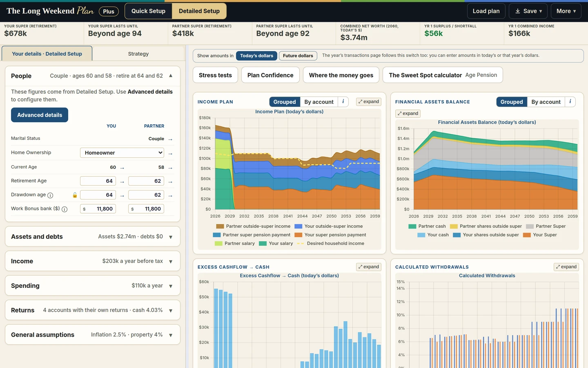This screenshot has width=588, height=368.
Task: Click partner Work Bonus bank input
Action: click(146, 209)
